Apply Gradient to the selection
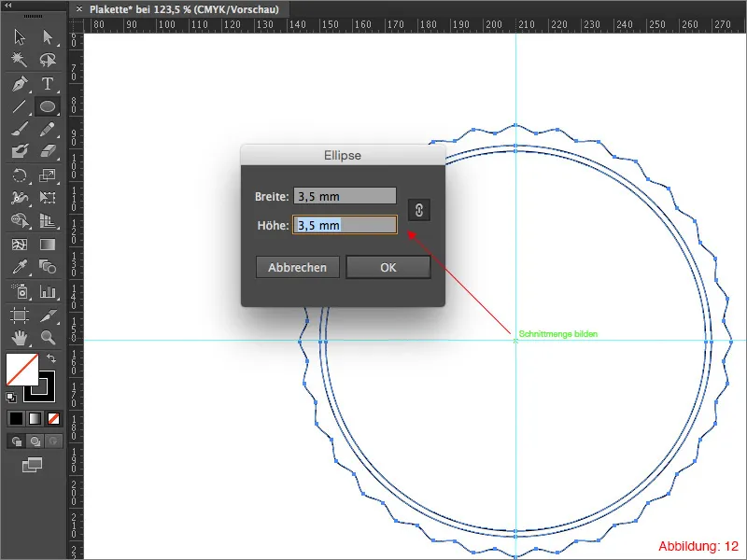747x560 pixels. (x=35, y=418)
